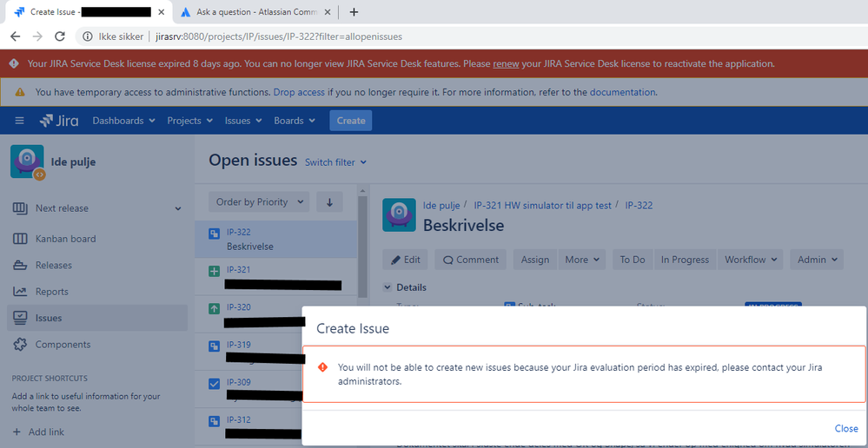Close the Create Issue dialog

[846, 429]
